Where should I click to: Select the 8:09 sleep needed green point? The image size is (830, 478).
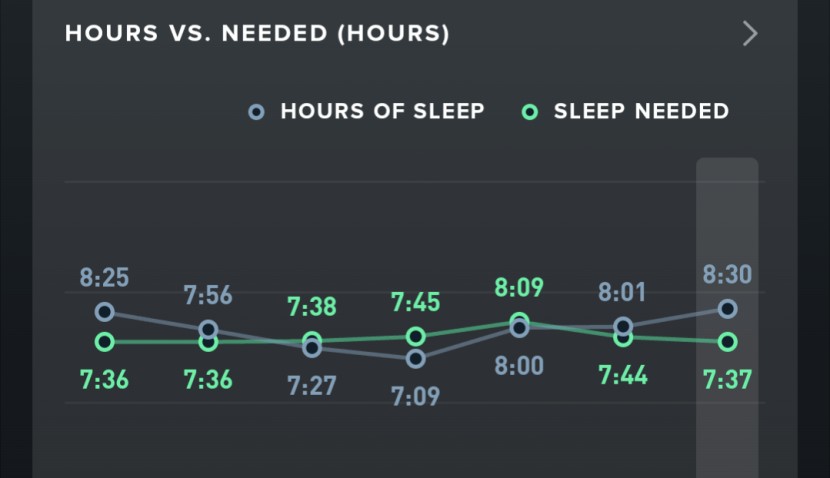tap(520, 322)
